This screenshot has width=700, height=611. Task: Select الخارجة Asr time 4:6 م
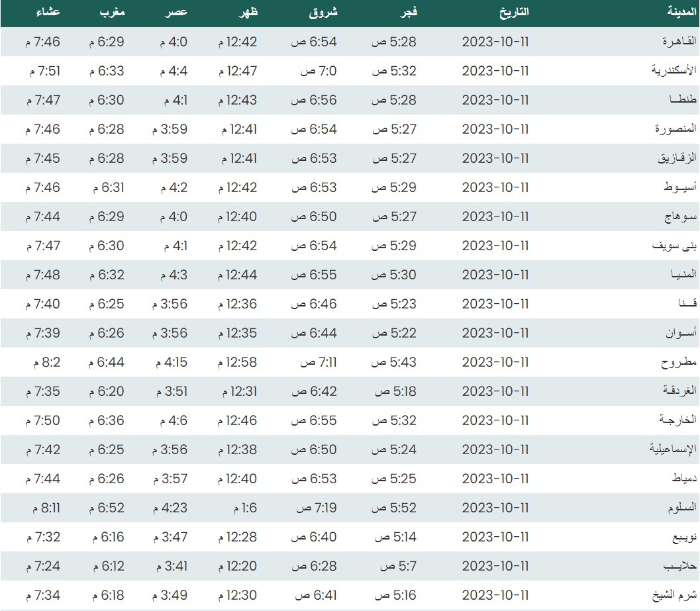click(174, 421)
